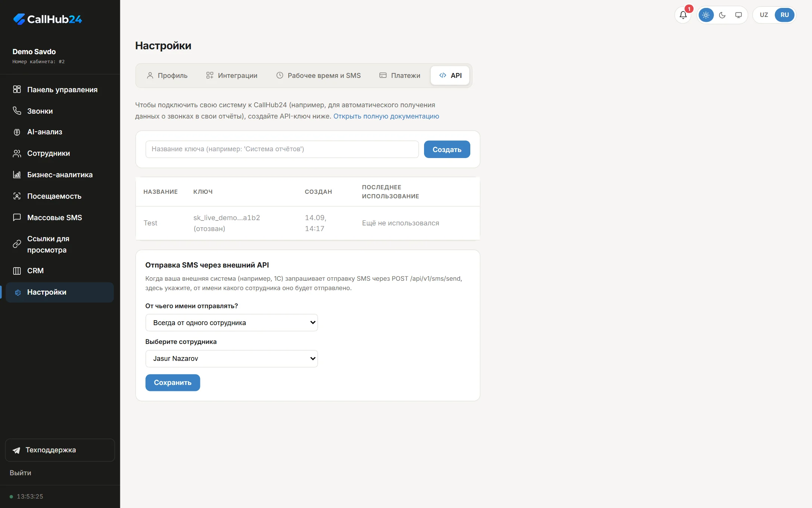The height and width of the screenshot is (508, 812).
Task: Click the СОЗДАН column header
Action: coord(318,192)
